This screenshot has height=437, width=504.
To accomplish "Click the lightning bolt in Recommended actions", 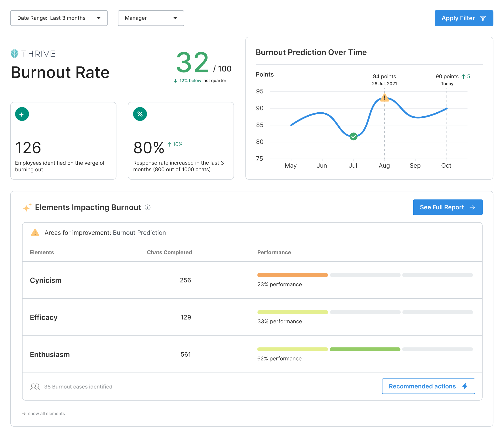I will (x=464, y=386).
